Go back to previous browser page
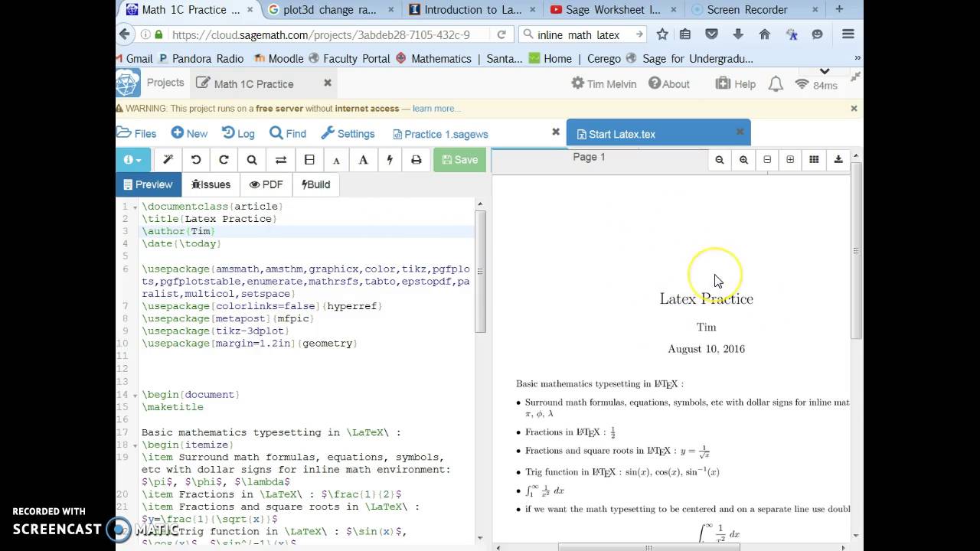 coord(126,34)
